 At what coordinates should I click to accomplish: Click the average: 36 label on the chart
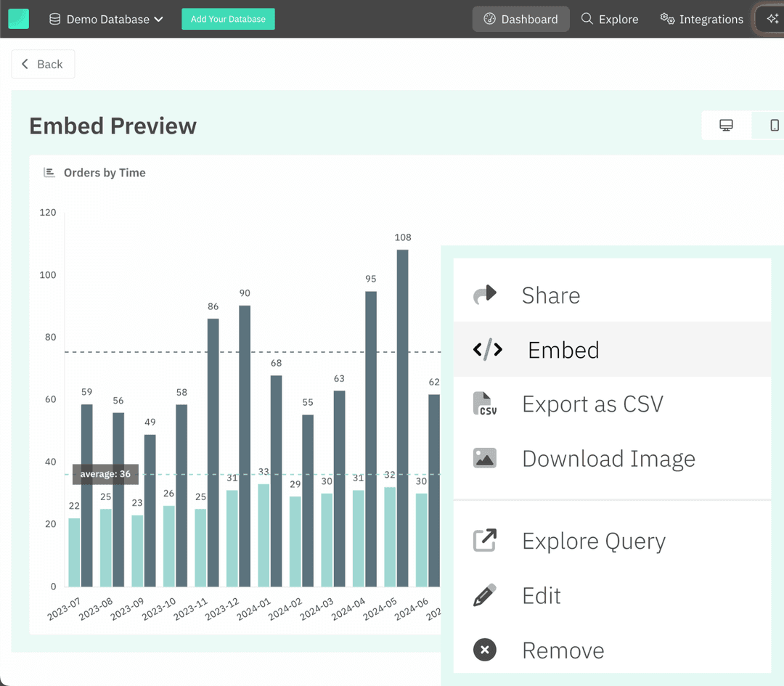click(x=105, y=474)
